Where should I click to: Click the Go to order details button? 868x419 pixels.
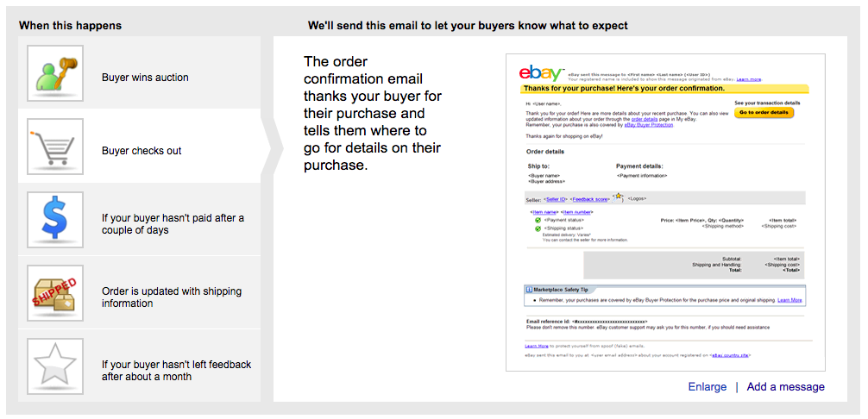764,113
